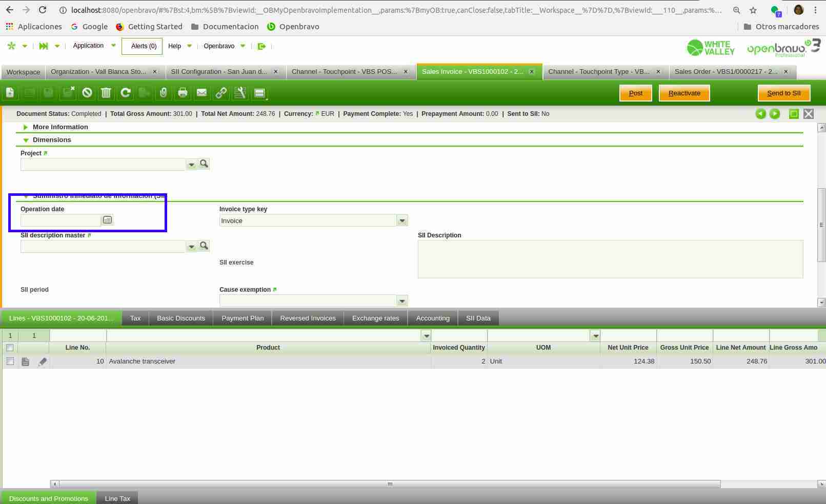This screenshot has width=826, height=504.
Task: Edit the Avalanche transceiver line with pencil
Action: tap(43, 361)
